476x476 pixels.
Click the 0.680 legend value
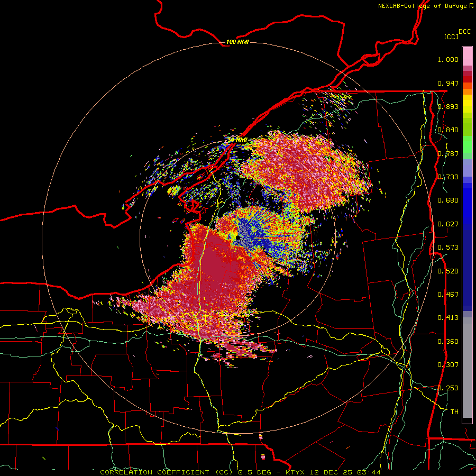point(448,200)
